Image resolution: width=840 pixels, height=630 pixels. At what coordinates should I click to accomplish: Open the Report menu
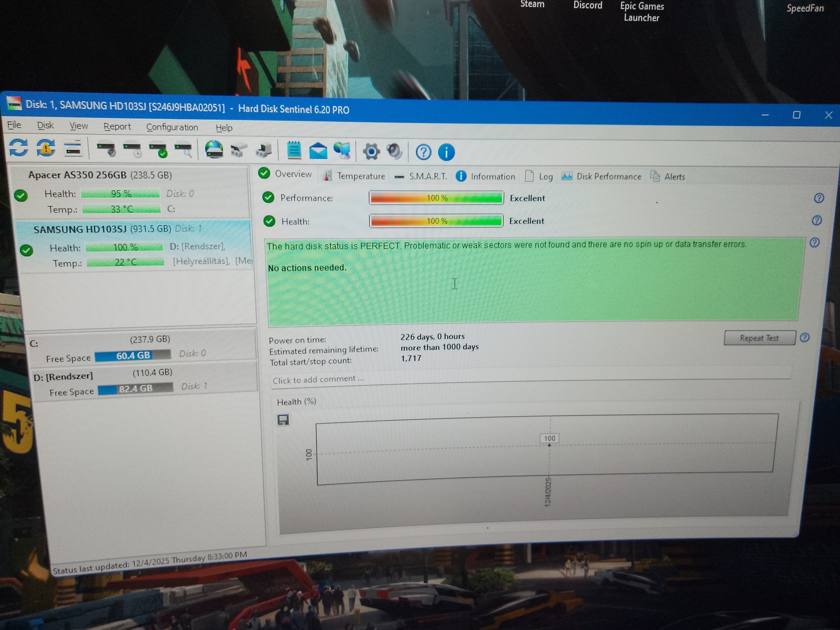point(117,127)
